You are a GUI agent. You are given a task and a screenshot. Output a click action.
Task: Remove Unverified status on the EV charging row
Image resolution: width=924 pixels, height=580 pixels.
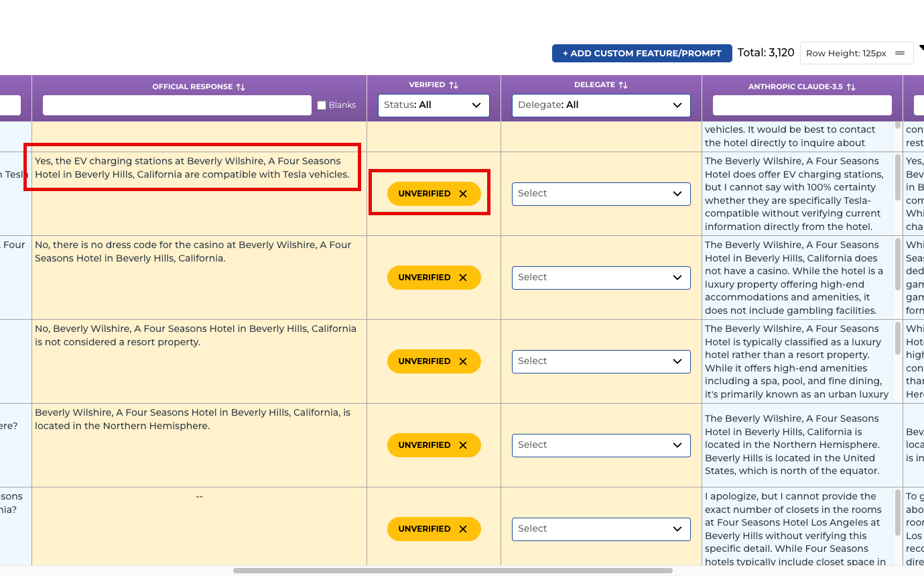(463, 194)
